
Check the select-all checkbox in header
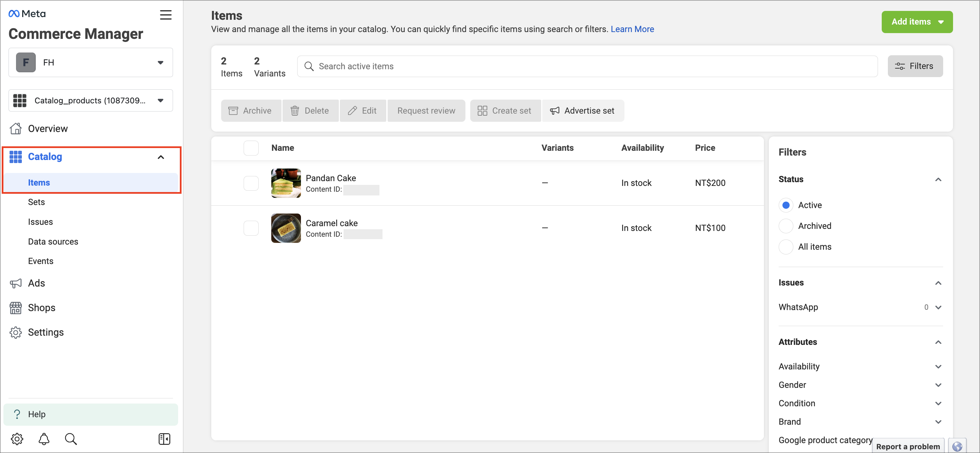coord(251,148)
